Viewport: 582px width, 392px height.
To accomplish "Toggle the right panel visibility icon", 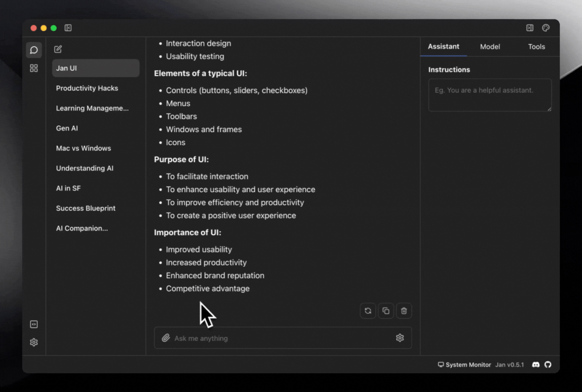I will click(x=530, y=28).
